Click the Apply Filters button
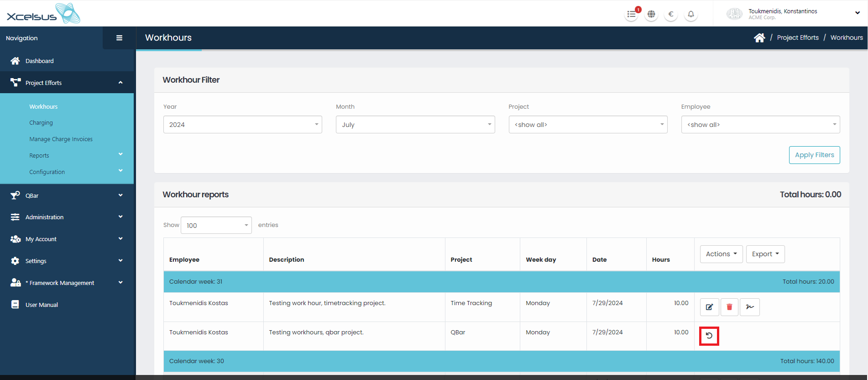Image resolution: width=868 pixels, height=380 pixels. (x=814, y=155)
